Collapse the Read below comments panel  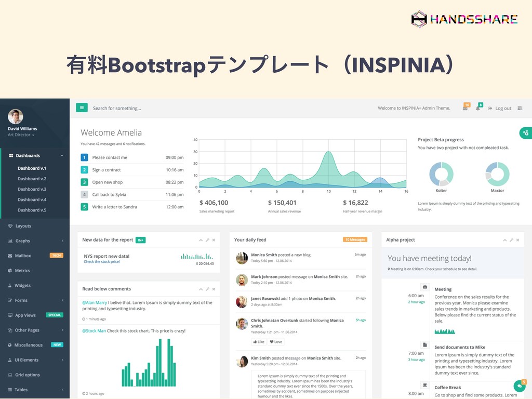(201, 289)
